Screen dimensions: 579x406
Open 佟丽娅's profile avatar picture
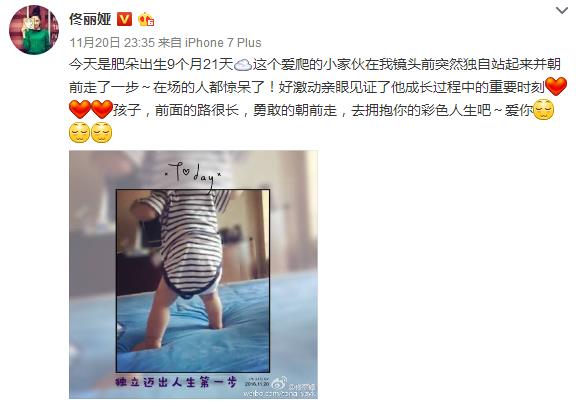pyautogui.click(x=34, y=30)
